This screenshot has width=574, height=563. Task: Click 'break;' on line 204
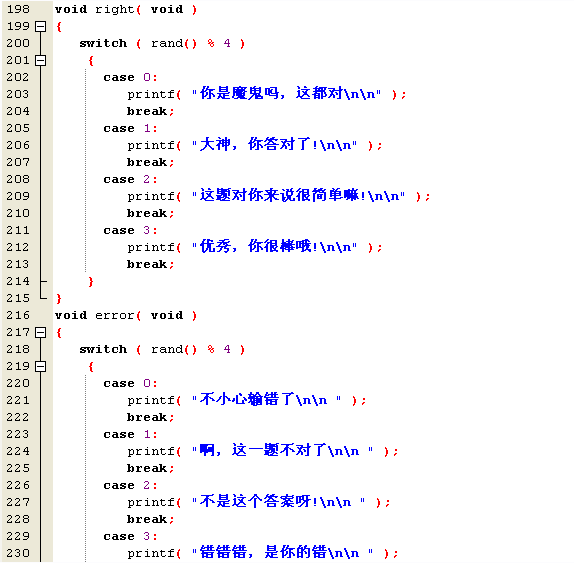(x=150, y=111)
